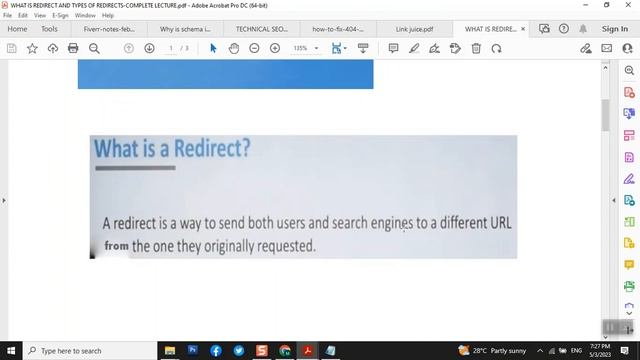This screenshot has width=640, height=360.
Task: Open the purple Fill & Sign pen tool
Action: [629, 179]
